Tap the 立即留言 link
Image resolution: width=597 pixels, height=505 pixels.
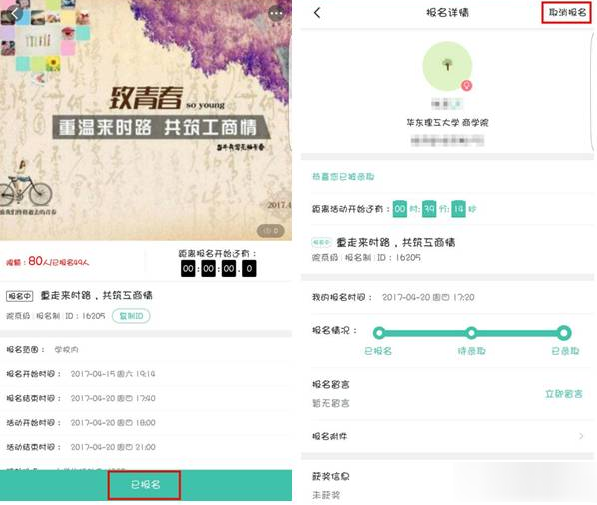click(563, 394)
